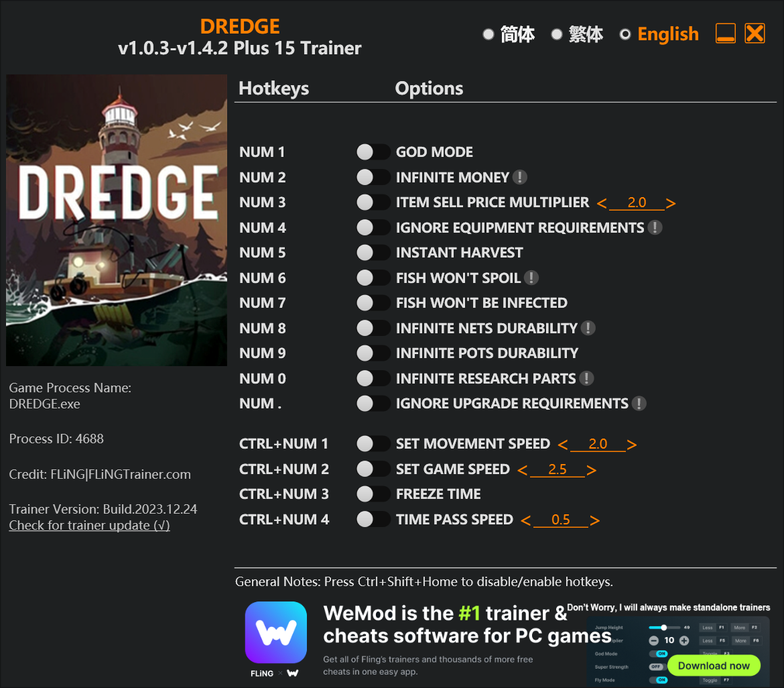
Task: Click the Download now button
Action: click(x=714, y=665)
